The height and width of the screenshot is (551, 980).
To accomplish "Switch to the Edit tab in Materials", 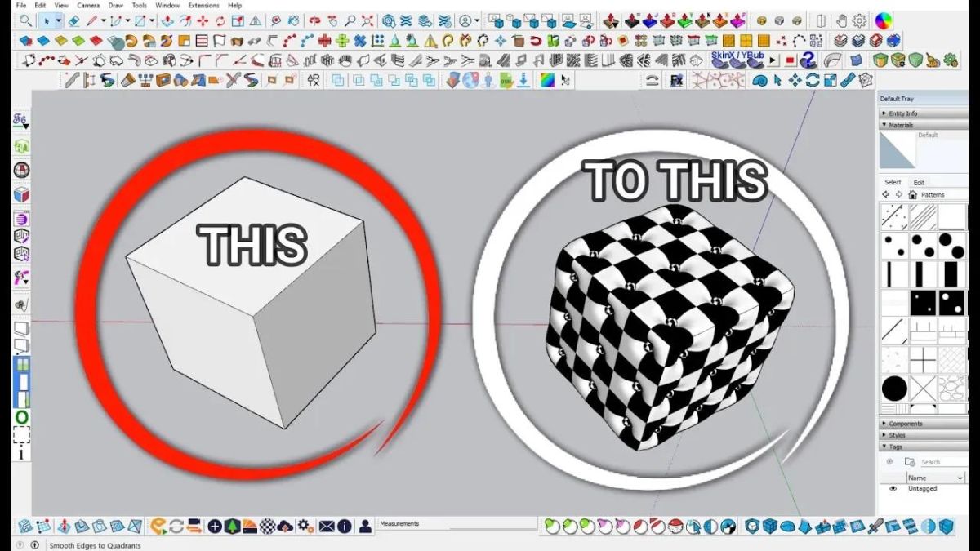I will [x=919, y=183].
